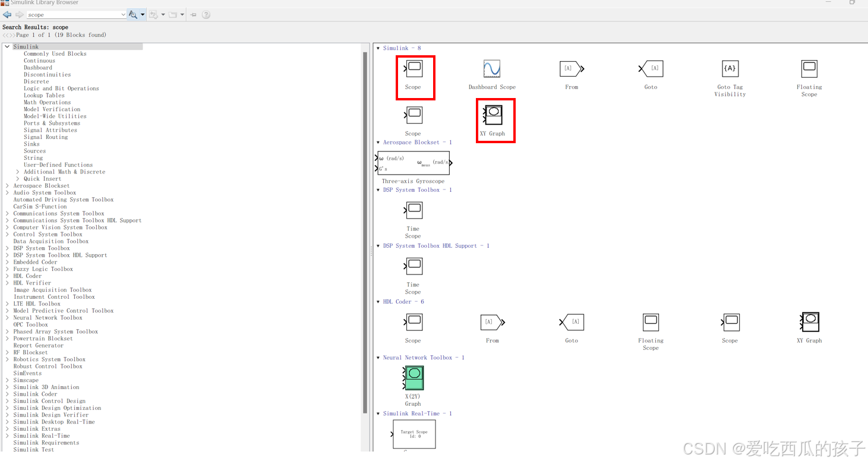Expand Additional Math & Discrete node

[x=18, y=172]
